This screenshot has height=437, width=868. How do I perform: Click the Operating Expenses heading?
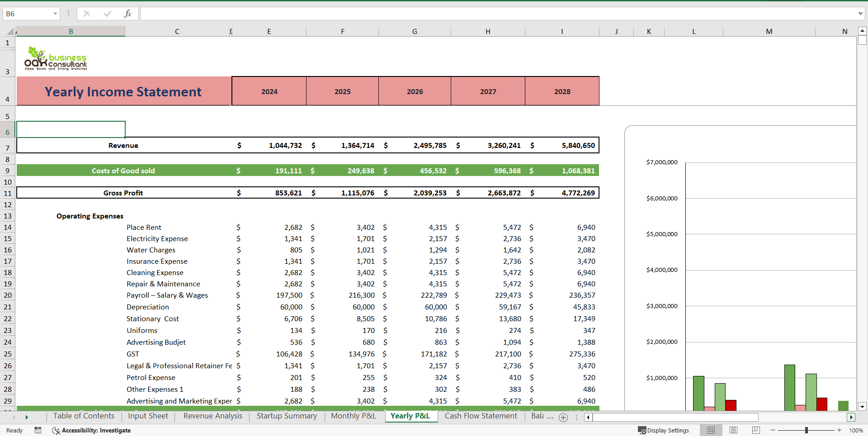[90, 216]
